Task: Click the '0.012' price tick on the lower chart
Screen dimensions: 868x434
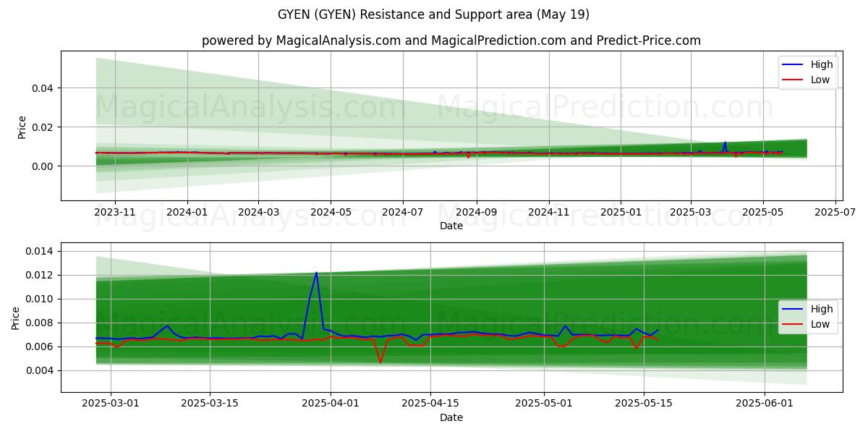Action: pos(41,275)
